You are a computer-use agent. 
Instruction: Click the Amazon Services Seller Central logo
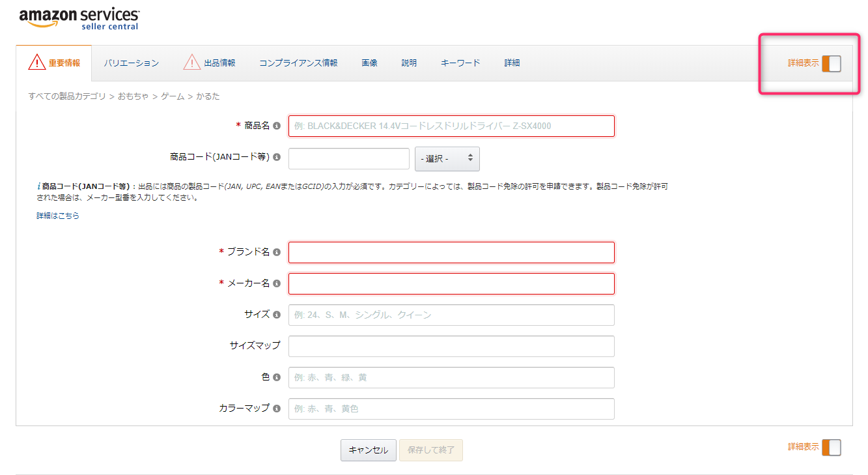(79, 18)
